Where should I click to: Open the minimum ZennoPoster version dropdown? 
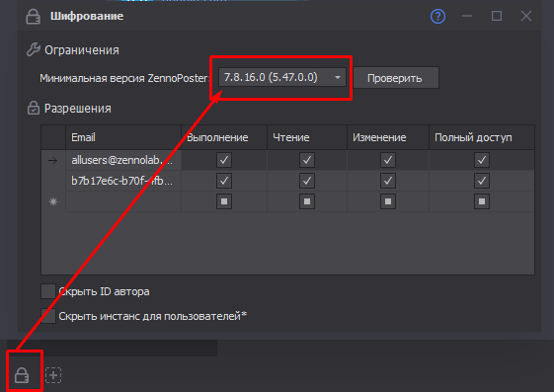click(x=282, y=77)
